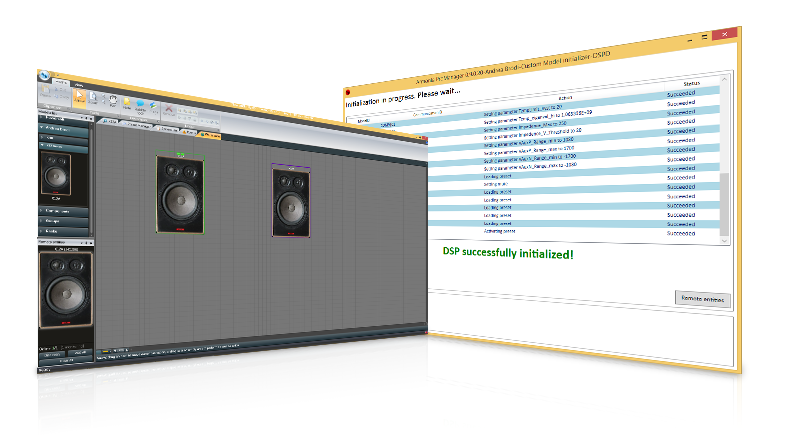Click the document page icon in ribbon

tap(93, 100)
